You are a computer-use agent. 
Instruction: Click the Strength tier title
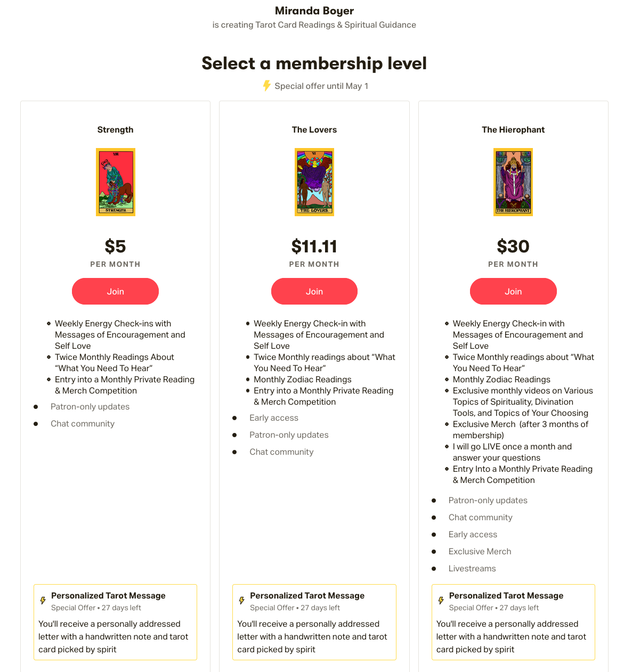click(x=116, y=130)
